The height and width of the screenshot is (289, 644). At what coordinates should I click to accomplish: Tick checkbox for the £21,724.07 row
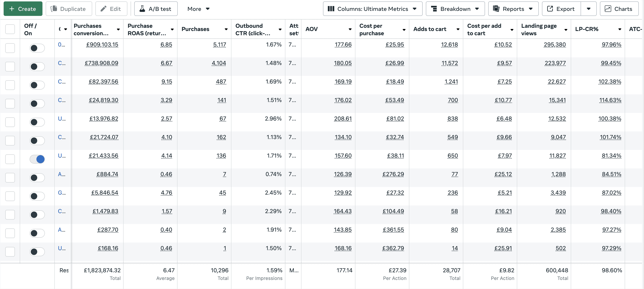pos(10,140)
